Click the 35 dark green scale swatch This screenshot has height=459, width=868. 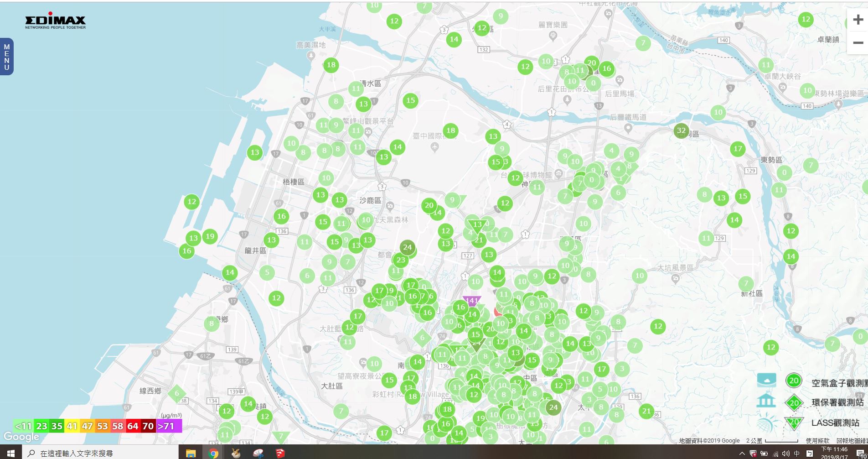(x=57, y=426)
